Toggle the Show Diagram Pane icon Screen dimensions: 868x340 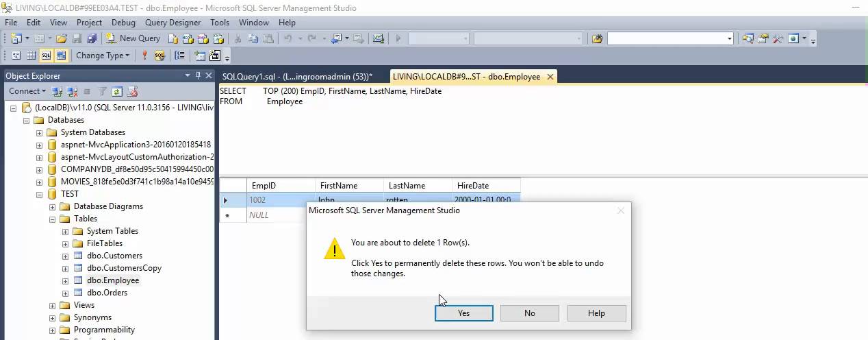(16, 56)
